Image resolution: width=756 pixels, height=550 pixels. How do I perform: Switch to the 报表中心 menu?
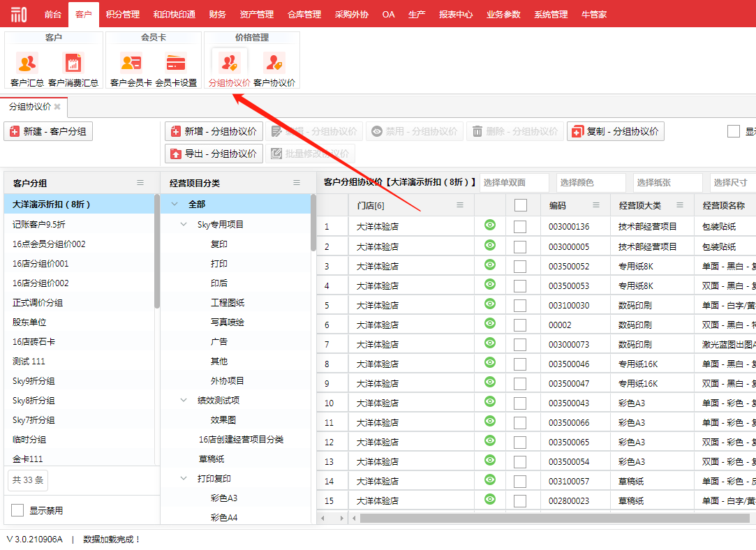click(x=455, y=14)
